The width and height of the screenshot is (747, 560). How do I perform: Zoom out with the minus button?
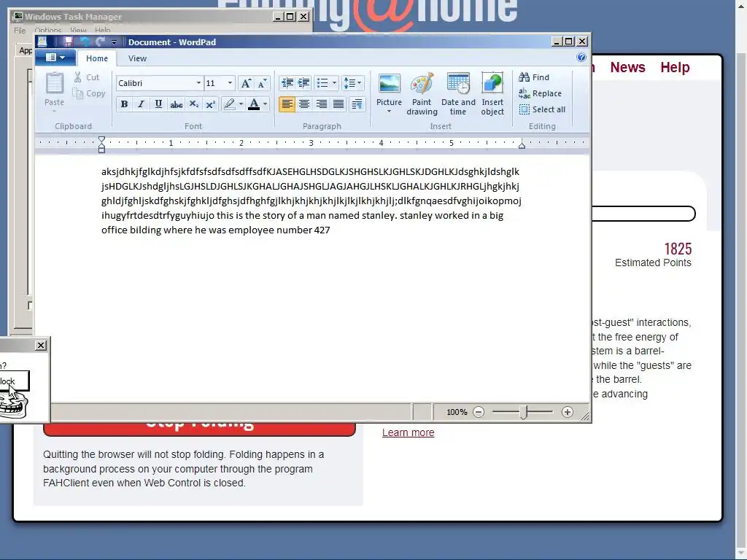(x=479, y=412)
